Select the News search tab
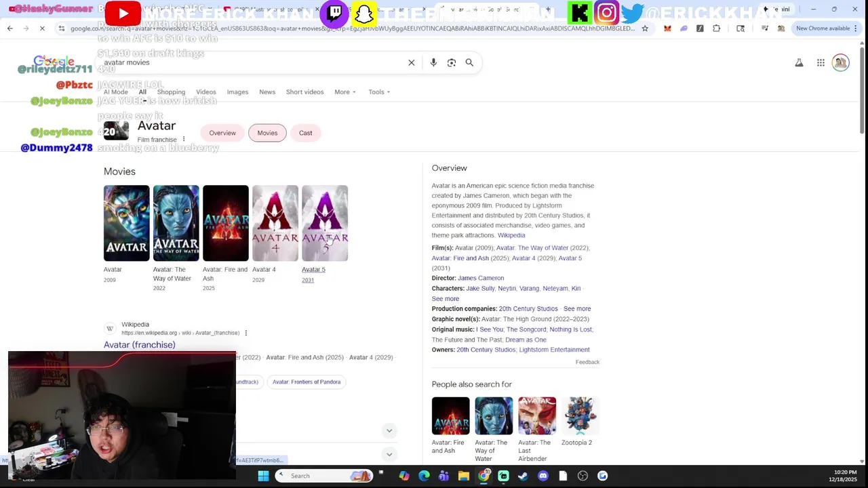 267,92
